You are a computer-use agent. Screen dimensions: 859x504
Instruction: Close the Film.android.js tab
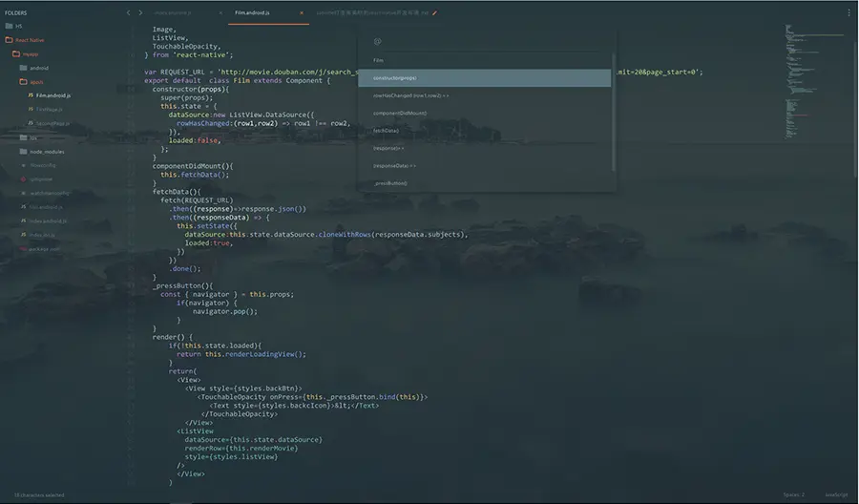[x=302, y=12]
